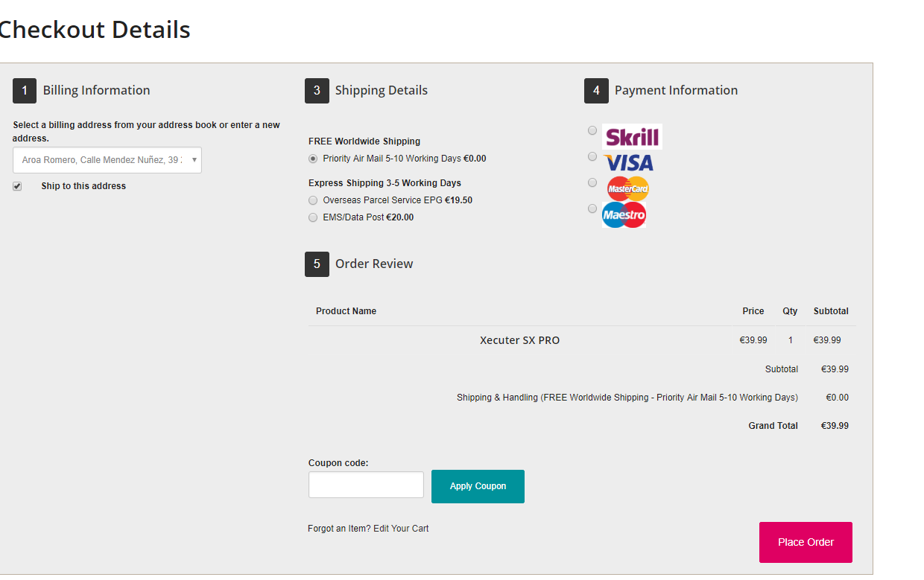
Task: Select EMS/Data Post shipping radio
Action: point(313,217)
